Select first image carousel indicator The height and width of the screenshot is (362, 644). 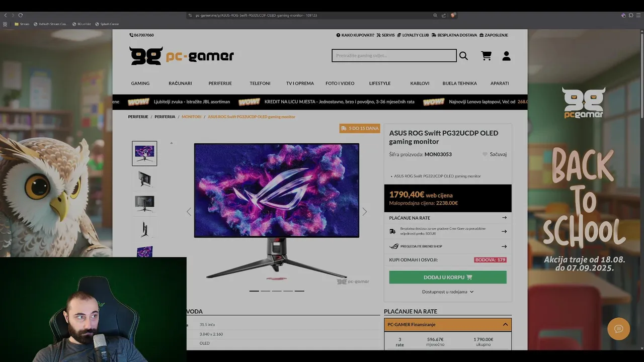pyautogui.click(x=254, y=291)
